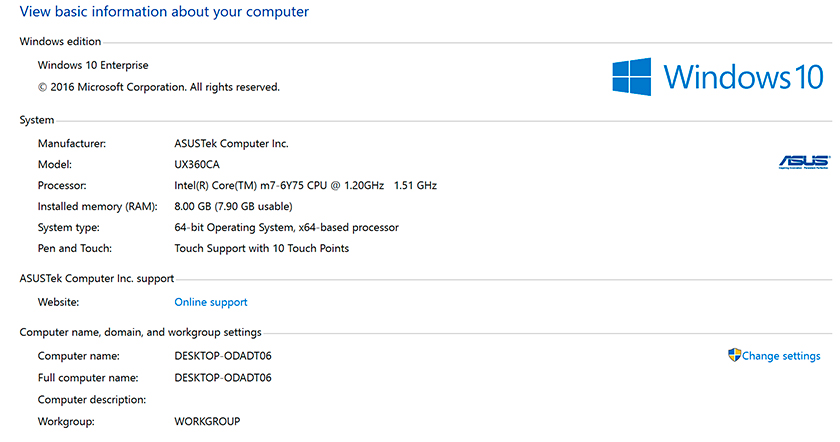840x442 pixels.
Task: Click the 'Full computer name:' label
Action: 88,378
